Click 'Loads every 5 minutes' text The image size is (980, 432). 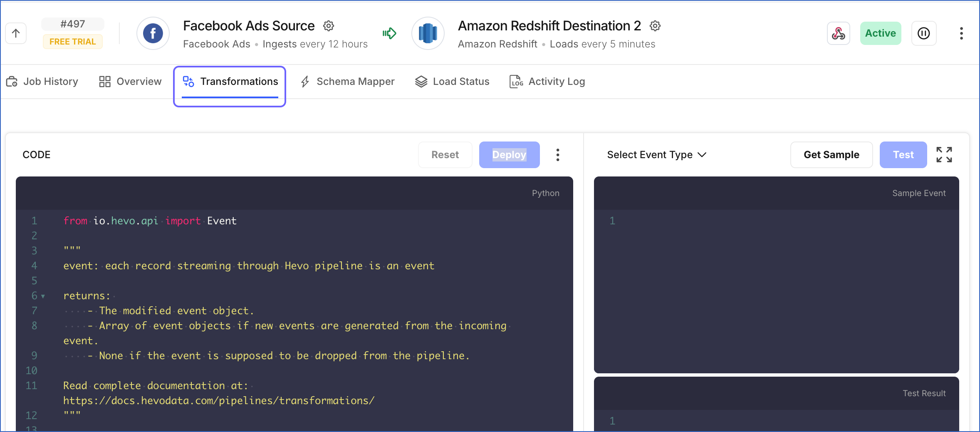pyautogui.click(x=602, y=44)
